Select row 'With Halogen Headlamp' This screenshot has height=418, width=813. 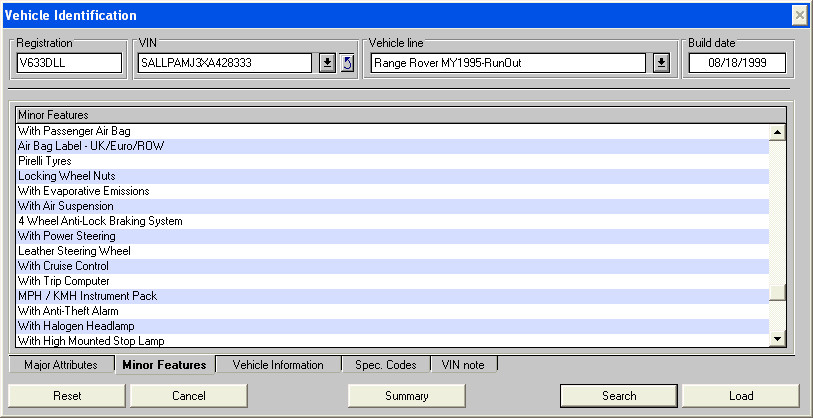click(x=393, y=327)
